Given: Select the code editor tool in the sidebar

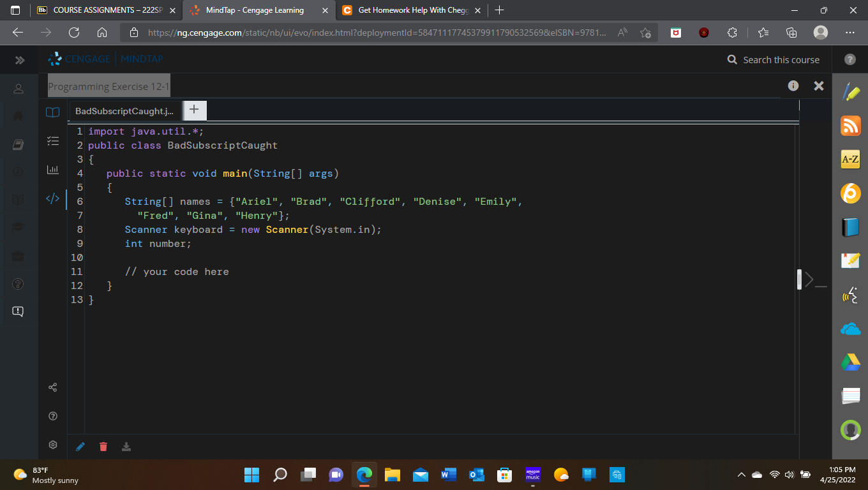Looking at the screenshot, I should click(53, 199).
